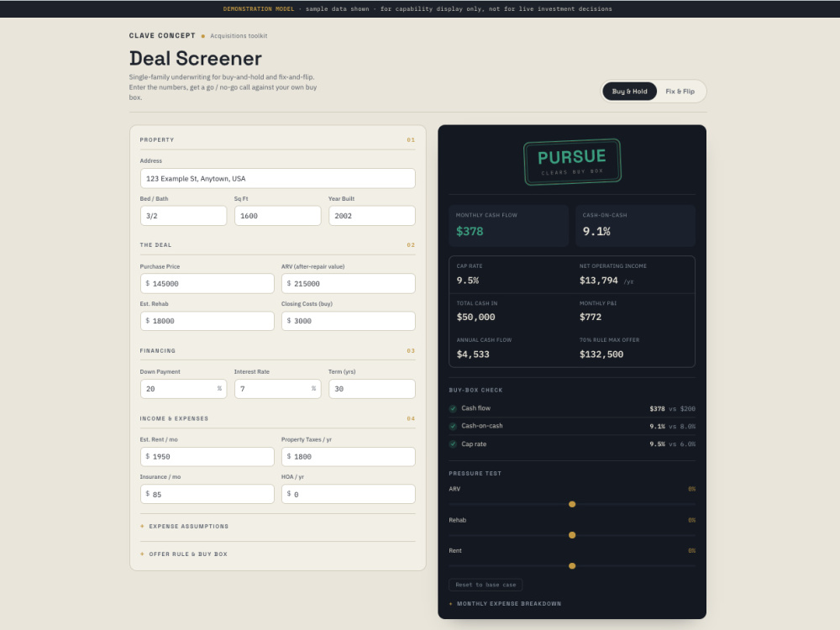Click the Cap Rate 9.5% value
The height and width of the screenshot is (630, 840).
(468, 281)
